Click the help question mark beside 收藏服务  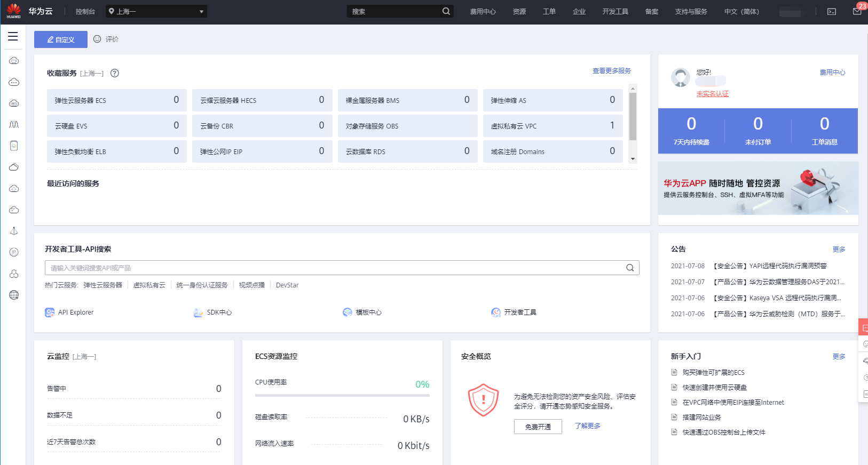(x=115, y=73)
